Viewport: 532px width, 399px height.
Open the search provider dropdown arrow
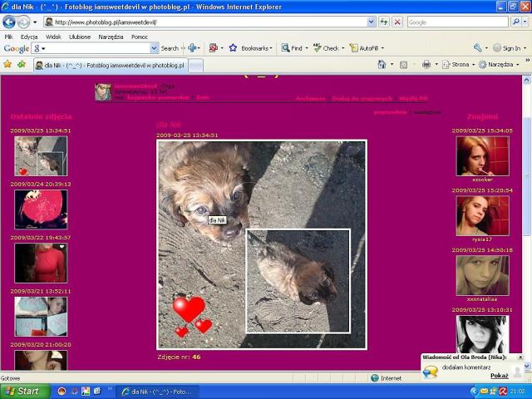click(525, 22)
